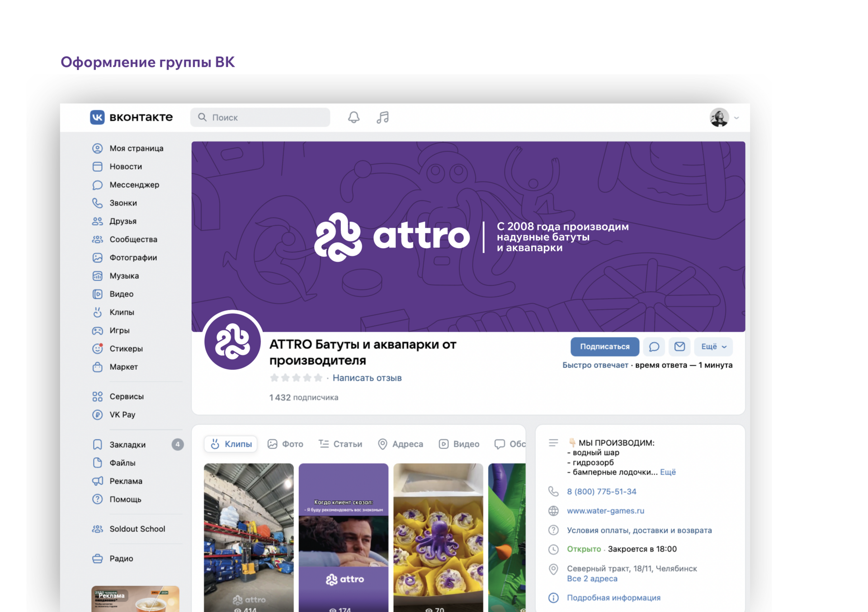
Task: Click phone number 8 (800) 775-51-34
Action: click(x=601, y=491)
